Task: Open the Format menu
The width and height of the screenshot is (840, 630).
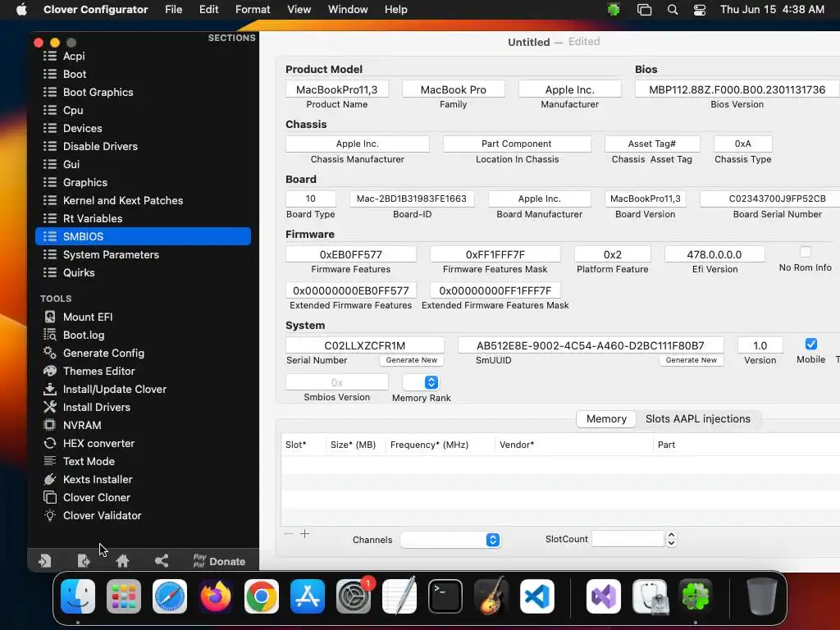Action: click(253, 10)
